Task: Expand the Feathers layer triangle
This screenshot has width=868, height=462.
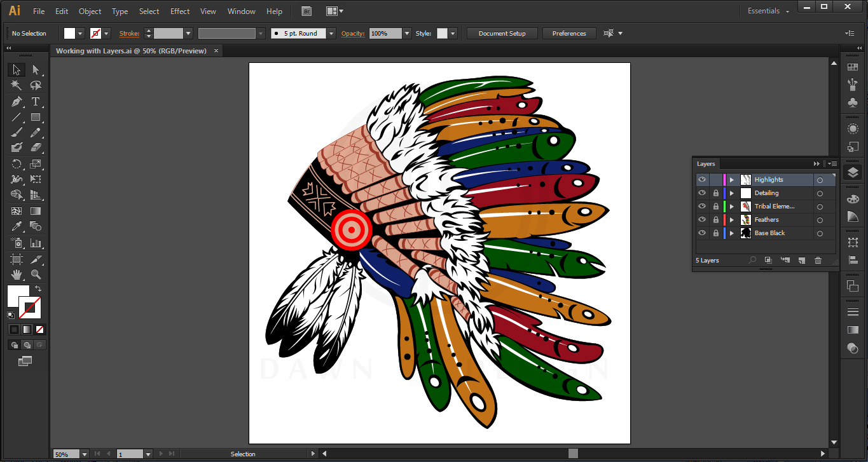Action: pyautogui.click(x=732, y=220)
